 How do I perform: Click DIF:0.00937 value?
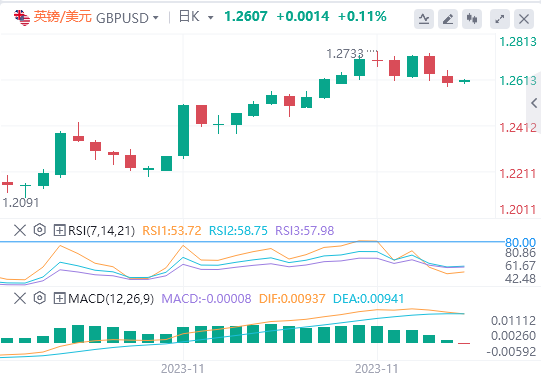[x=292, y=299]
